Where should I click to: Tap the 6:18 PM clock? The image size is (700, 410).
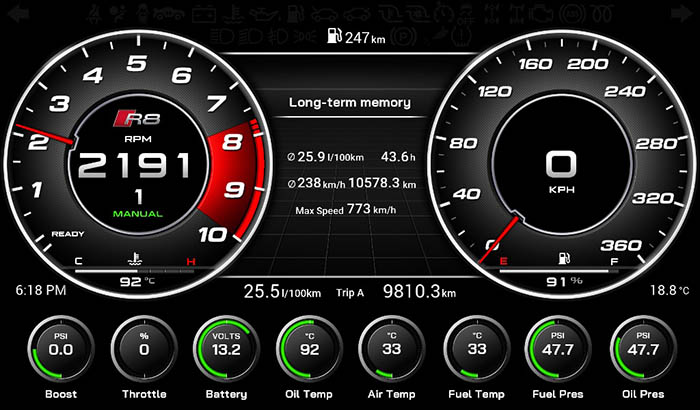click(41, 290)
